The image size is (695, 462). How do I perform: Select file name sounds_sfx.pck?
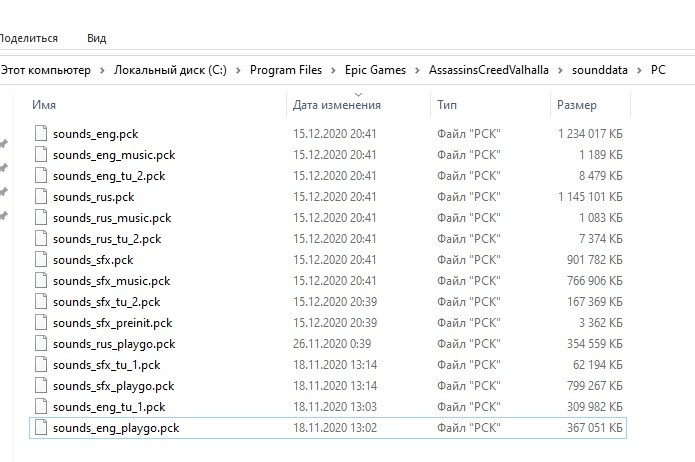[93, 260]
